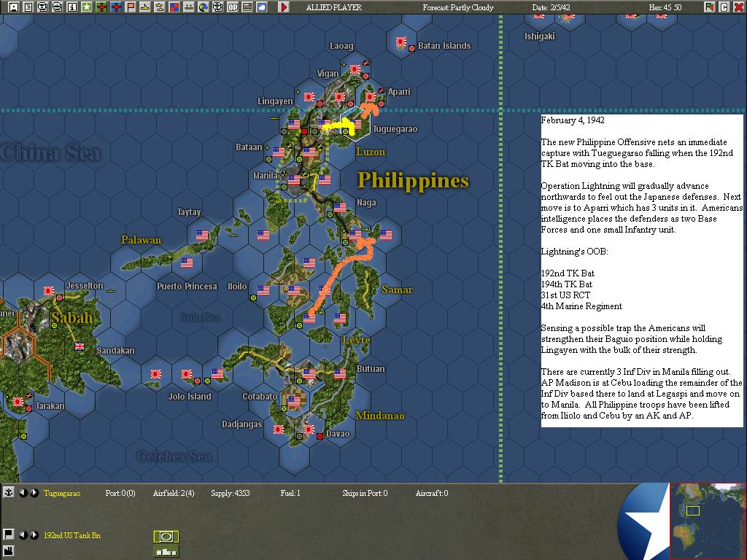
Task: Click the red X exit button
Action: coord(738,7)
